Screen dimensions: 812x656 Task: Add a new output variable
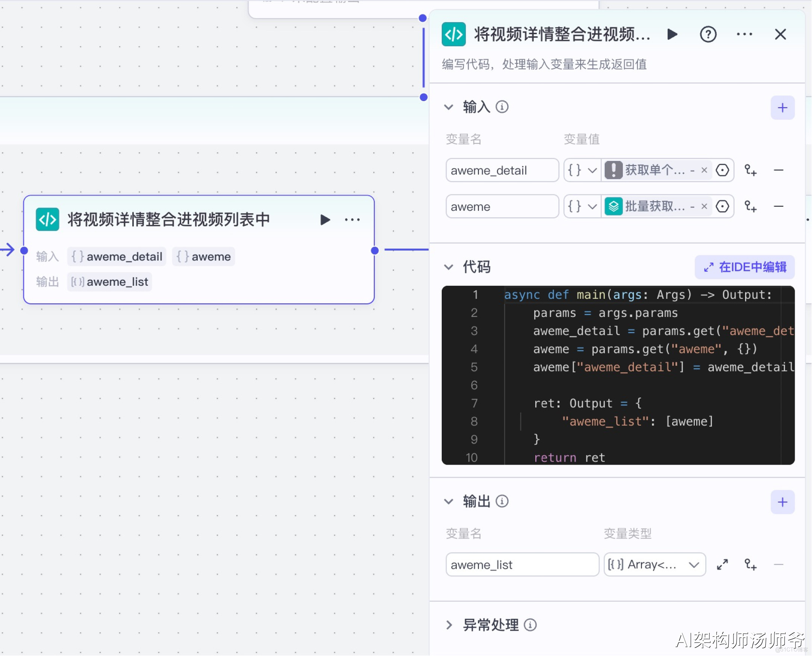782,502
